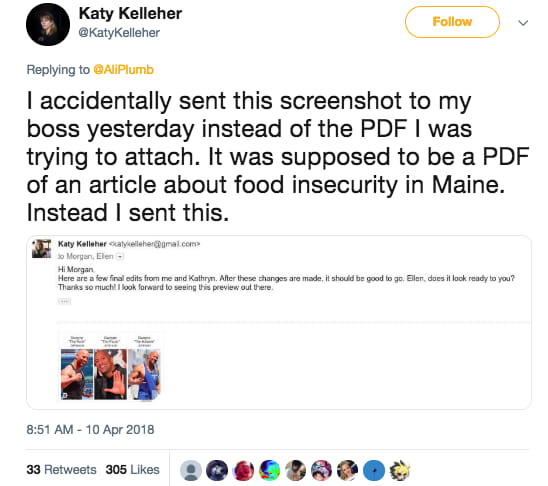Select the blonde woman liker avatar
The width and height of the screenshot is (548, 486).
point(348,470)
